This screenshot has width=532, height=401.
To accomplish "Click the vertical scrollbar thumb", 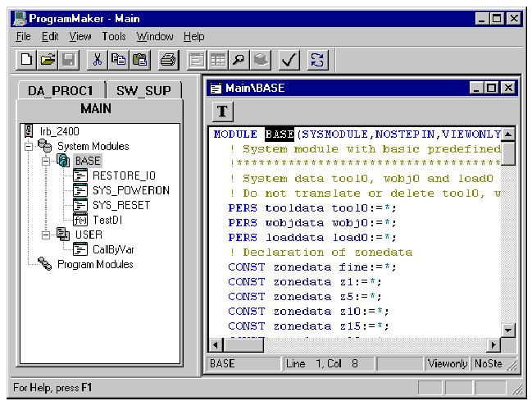I will [x=508, y=153].
